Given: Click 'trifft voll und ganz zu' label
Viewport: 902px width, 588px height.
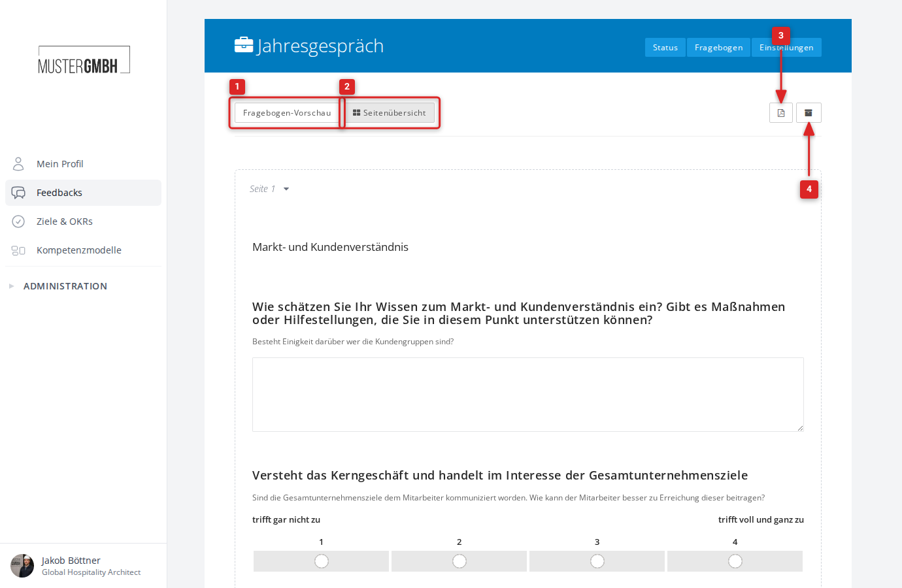Looking at the screenshot, I should point(761,520).
